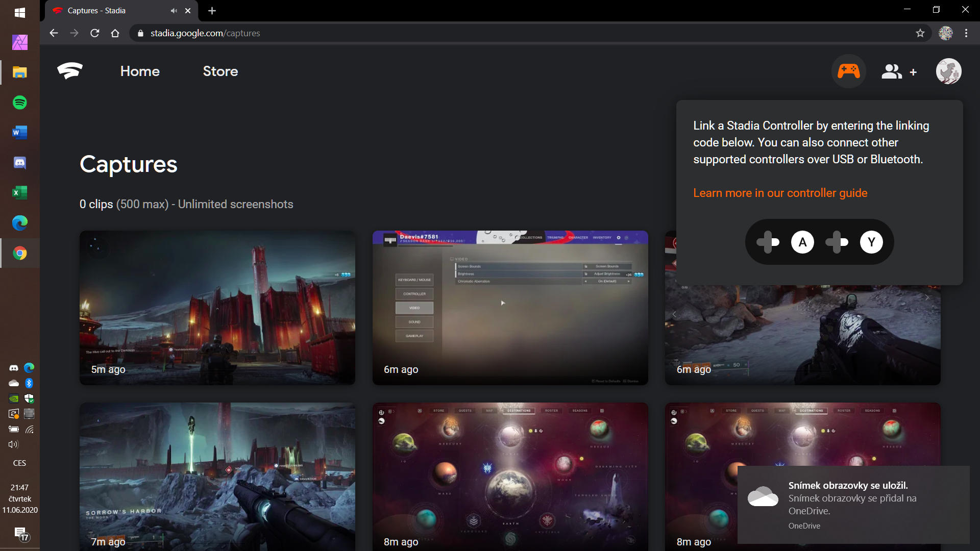Screen dimensions: 980x551
Task: Open the settings menu capture from 6m ago
Action: 510,308
